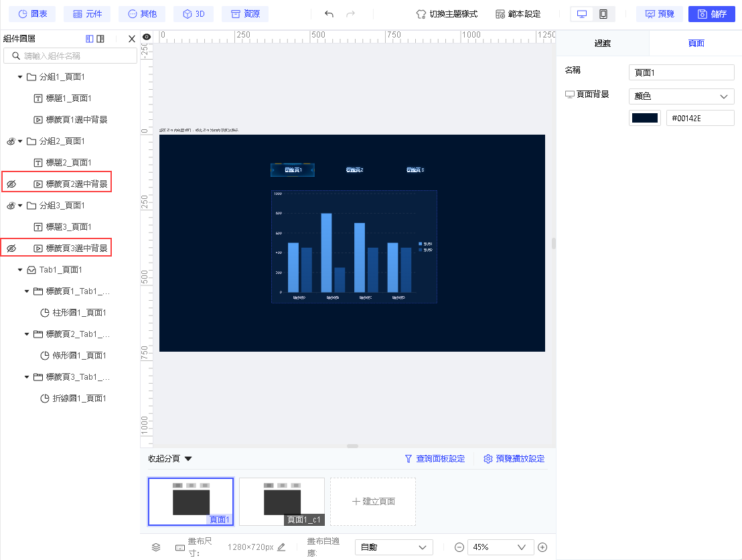
Task: Click left panel layout icon in layer header
Action: tap(90, 39)
